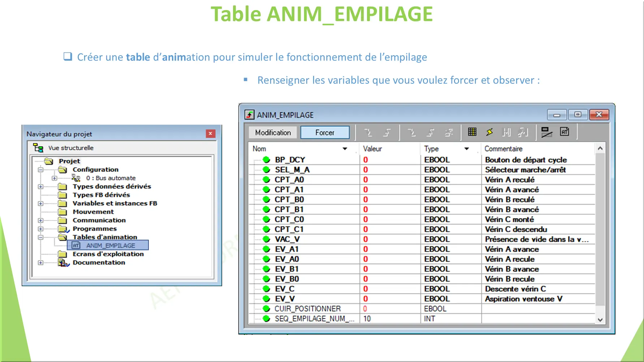Expand the Variables et instances FB node
The width and height of the screenshot is (644, 362).
(x=40, y=203)
